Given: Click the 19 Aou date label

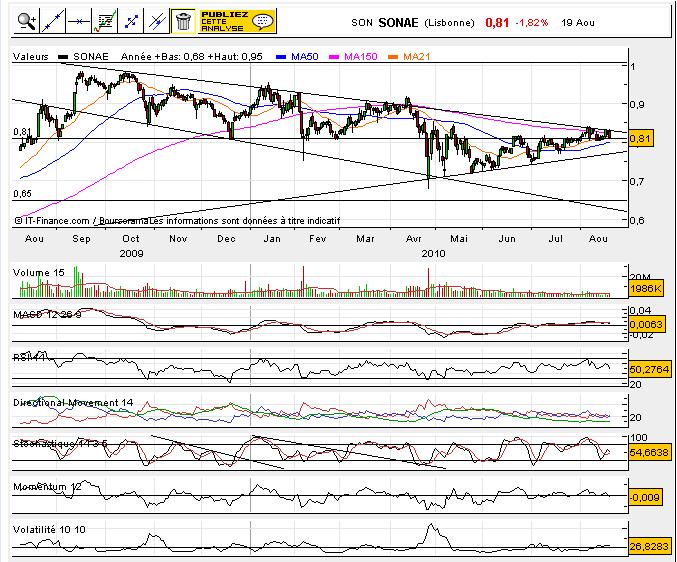Looking at the screenshot, I should tap(578, 22).
